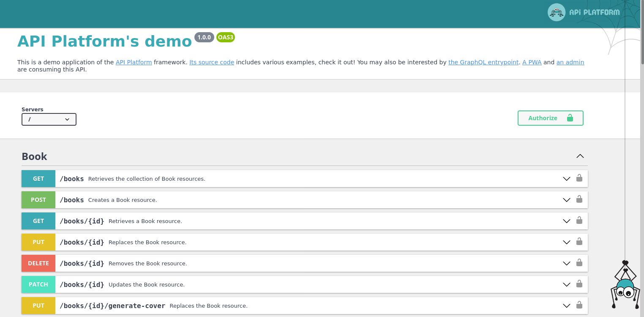The image size is (644, 317).
Task: Expand the DELETE /books/{id} chevron
Action: click(567, 263)
